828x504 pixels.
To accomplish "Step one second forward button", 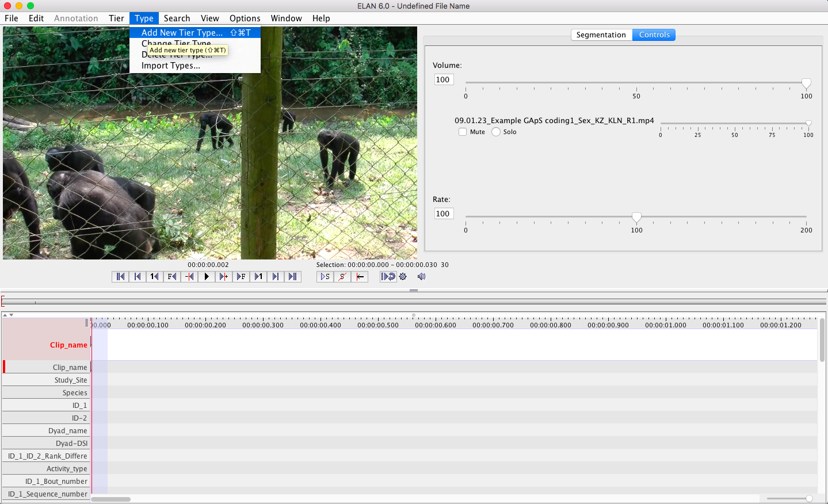I will coord(258,277).
